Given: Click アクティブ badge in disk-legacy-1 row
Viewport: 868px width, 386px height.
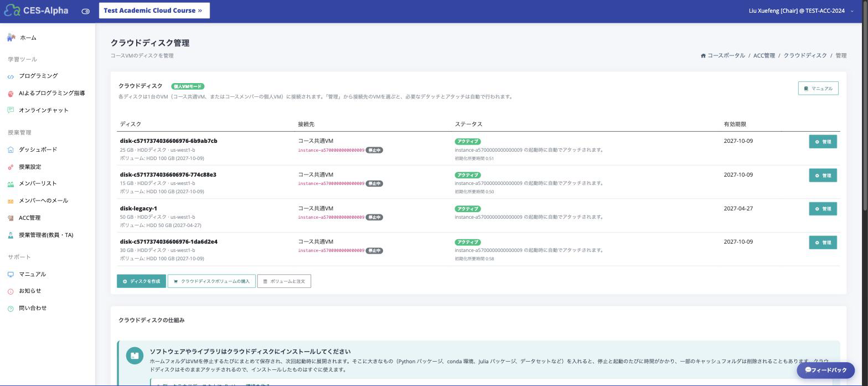Looking at the screenshot, I should click(x=467, y=209).
